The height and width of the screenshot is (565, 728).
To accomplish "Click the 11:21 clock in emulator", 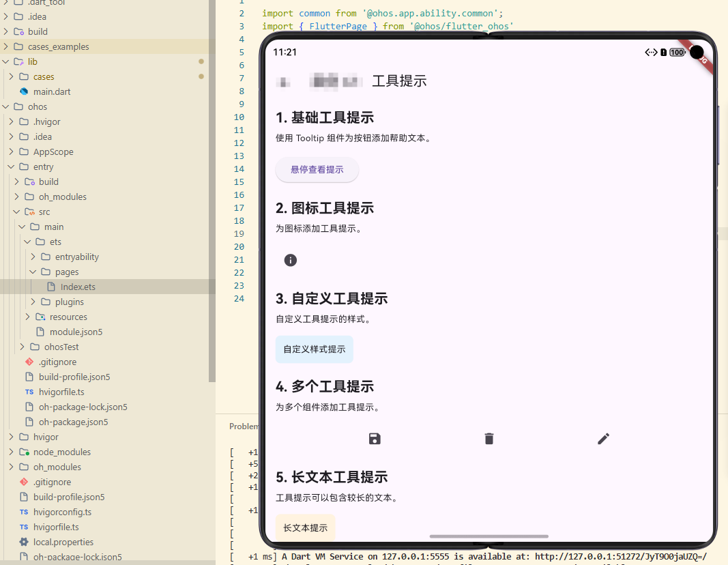I will [x=285, y=52].
